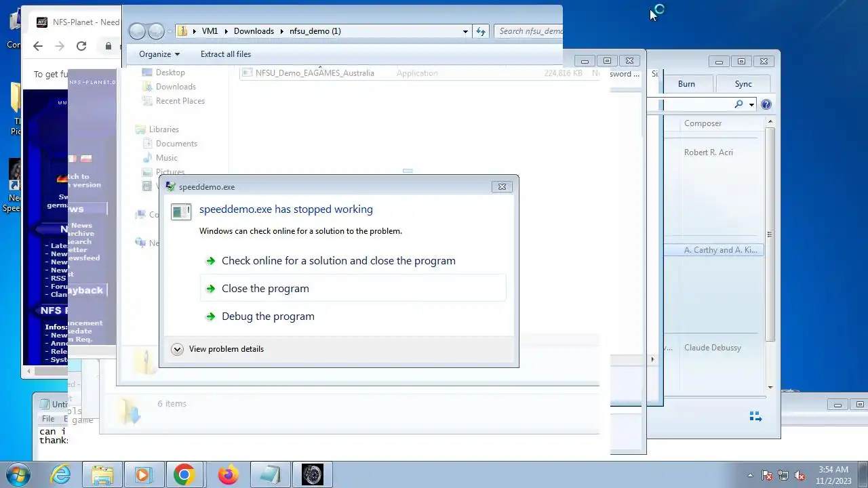The width and height of the screenshot is (868, 488).
Task: Select composer Claude Debussy entry
Action: point(713,348)
